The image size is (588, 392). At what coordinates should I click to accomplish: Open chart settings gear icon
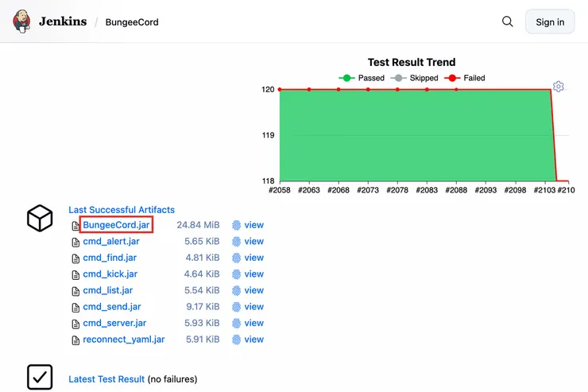point(559,87)
